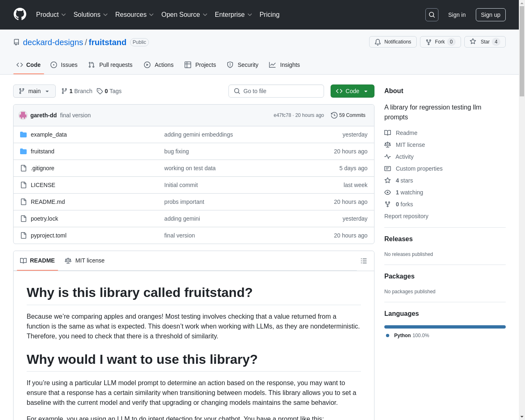
Task: Open the README.md file name
Action: click(48, 202)
